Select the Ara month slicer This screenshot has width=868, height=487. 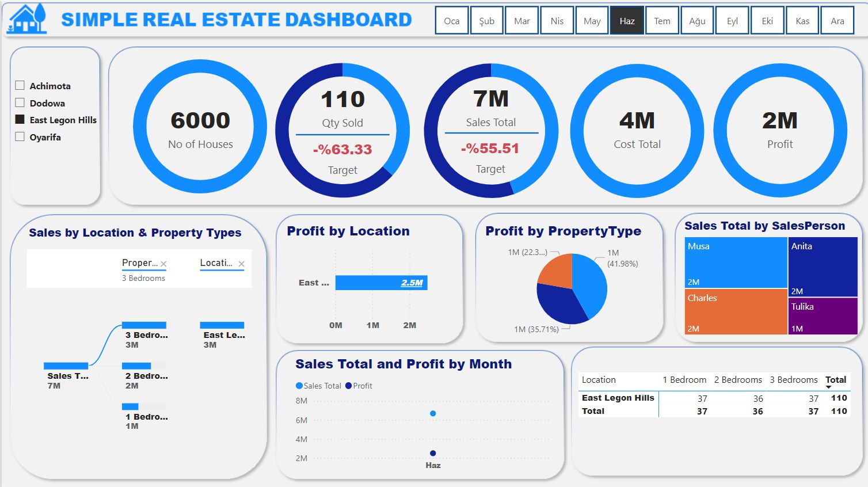coord(837,21)
